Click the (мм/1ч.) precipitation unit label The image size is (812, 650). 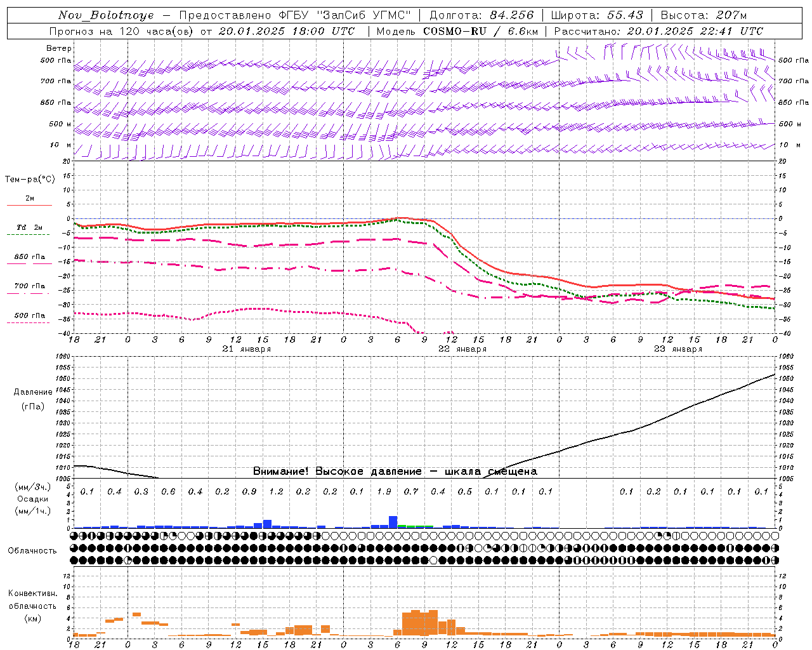coord(32,511)
